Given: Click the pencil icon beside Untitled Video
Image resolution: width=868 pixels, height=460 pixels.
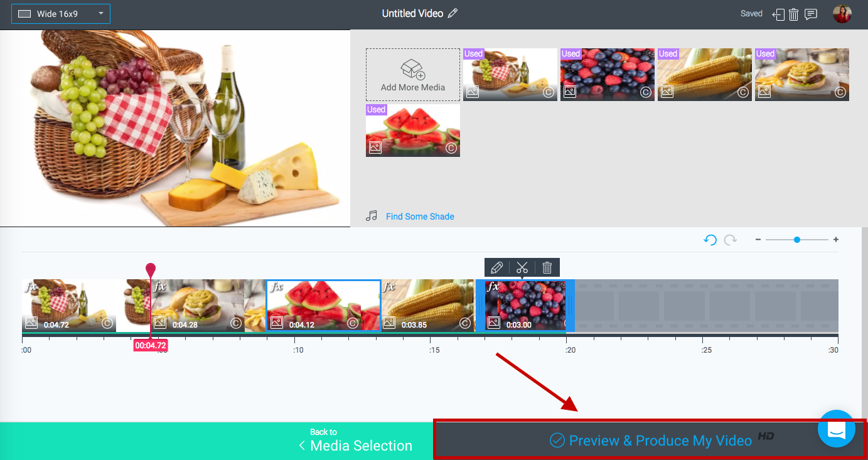Looking at the screenshot, I should pos(453,13).
